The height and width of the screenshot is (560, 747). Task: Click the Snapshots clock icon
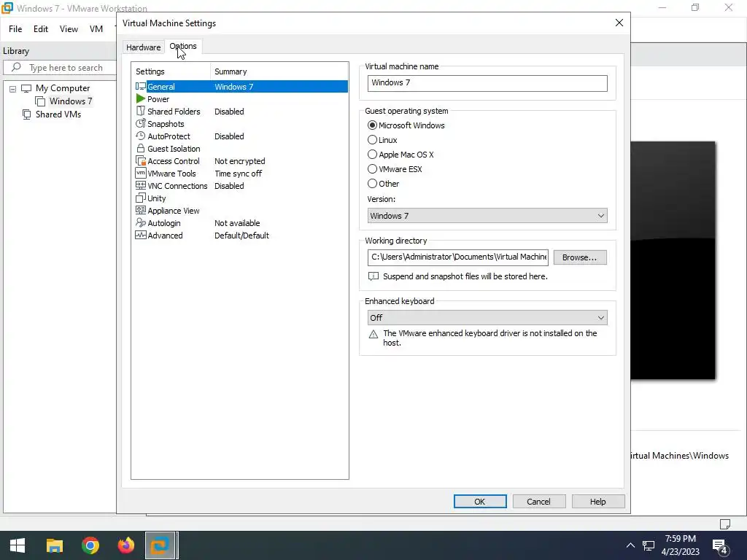coord(141,123)
